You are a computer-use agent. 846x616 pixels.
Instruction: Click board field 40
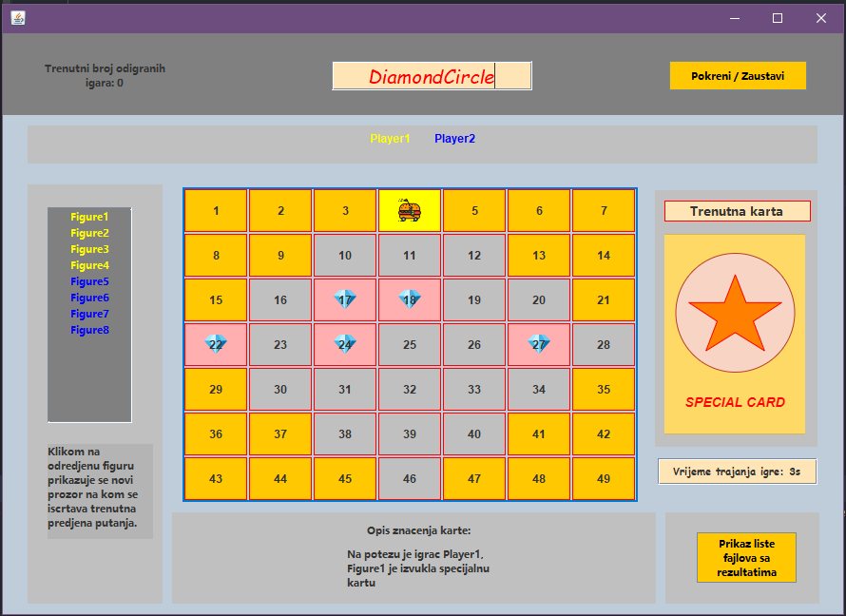point(474,434)
